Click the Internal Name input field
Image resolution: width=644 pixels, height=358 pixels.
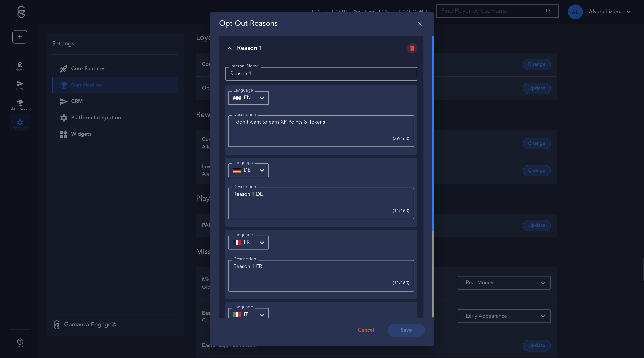point(321,74)
